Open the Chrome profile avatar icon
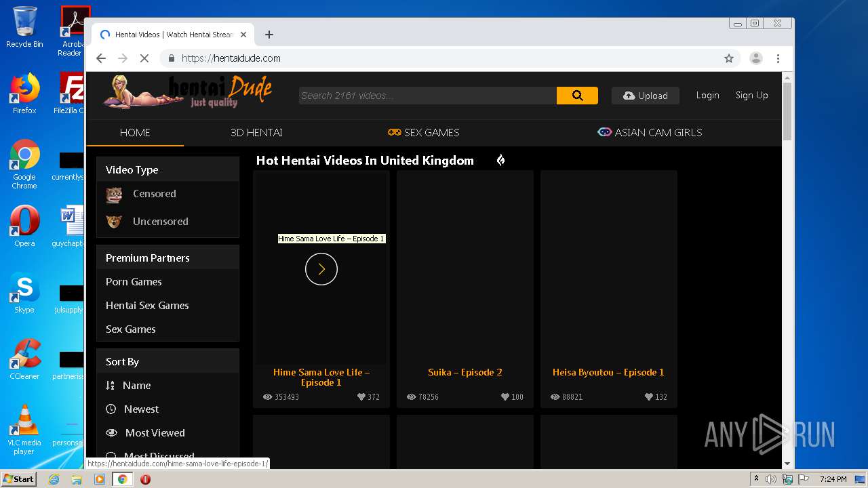 (756, 58)
